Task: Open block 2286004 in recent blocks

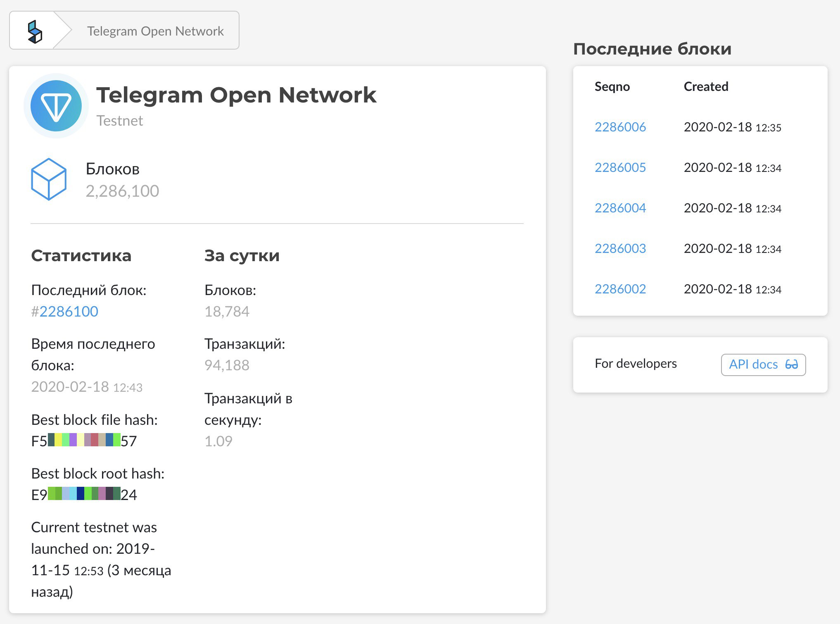Action: (620, 208)
